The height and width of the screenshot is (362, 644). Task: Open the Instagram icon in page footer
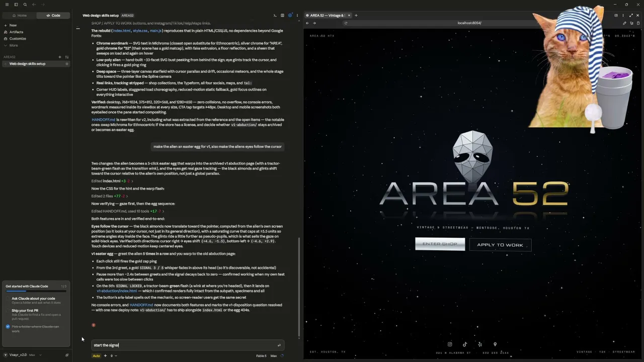(450, 344)
